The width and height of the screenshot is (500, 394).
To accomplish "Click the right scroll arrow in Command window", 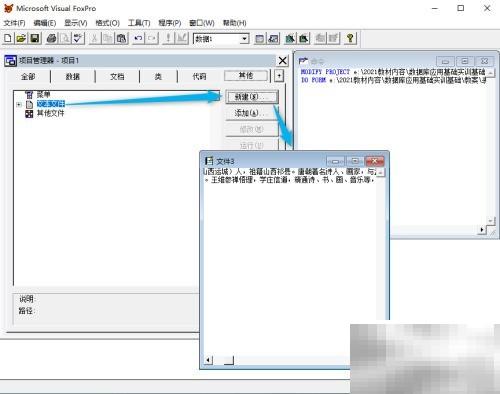I will (482, 230).
